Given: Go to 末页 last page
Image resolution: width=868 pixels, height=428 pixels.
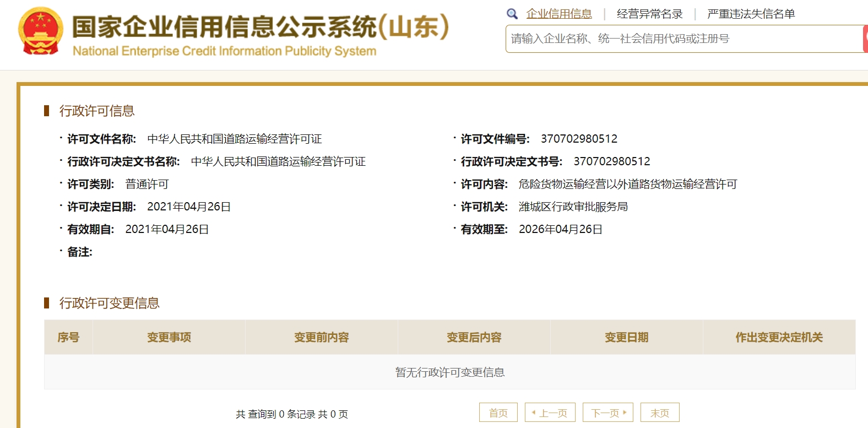Looking at the screenshot, I should [x=660, y=413].
